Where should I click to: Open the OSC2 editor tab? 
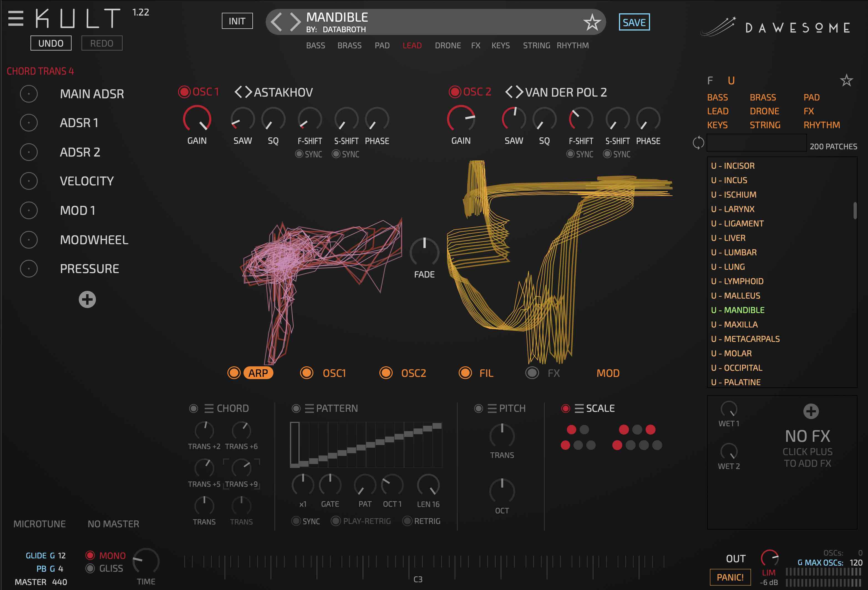[413, 373]
